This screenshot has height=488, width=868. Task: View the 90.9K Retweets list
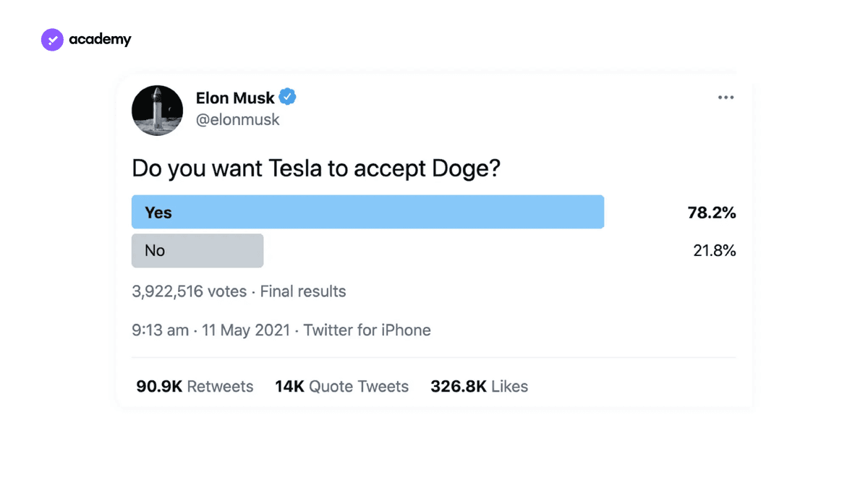point(195,387)
